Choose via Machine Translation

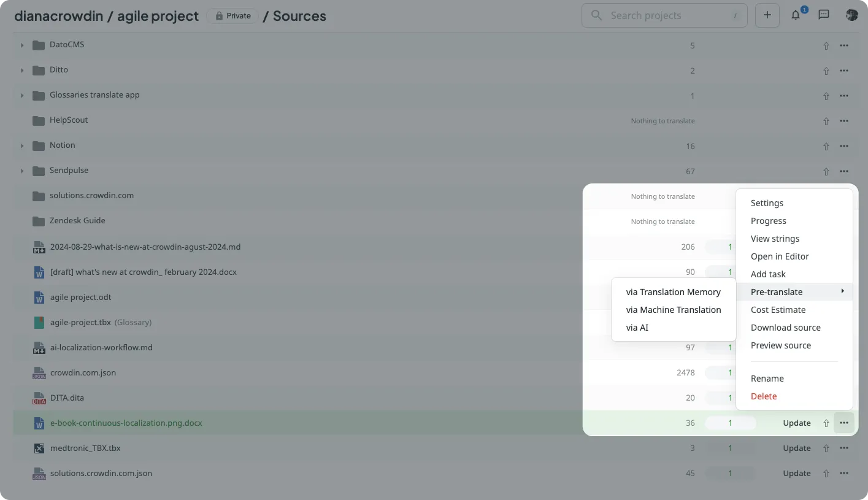click(x=673, y=310)
